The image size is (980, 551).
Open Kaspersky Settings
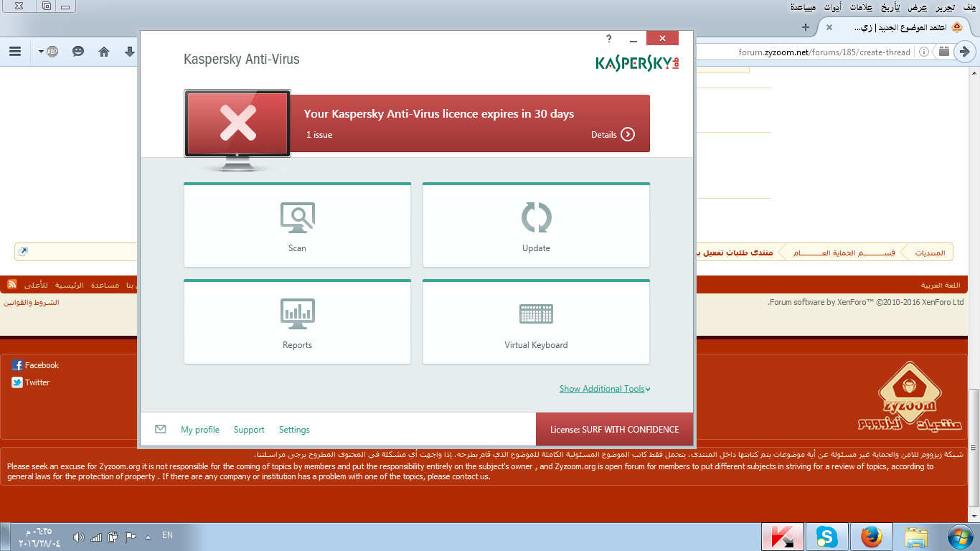coord(294,430)
